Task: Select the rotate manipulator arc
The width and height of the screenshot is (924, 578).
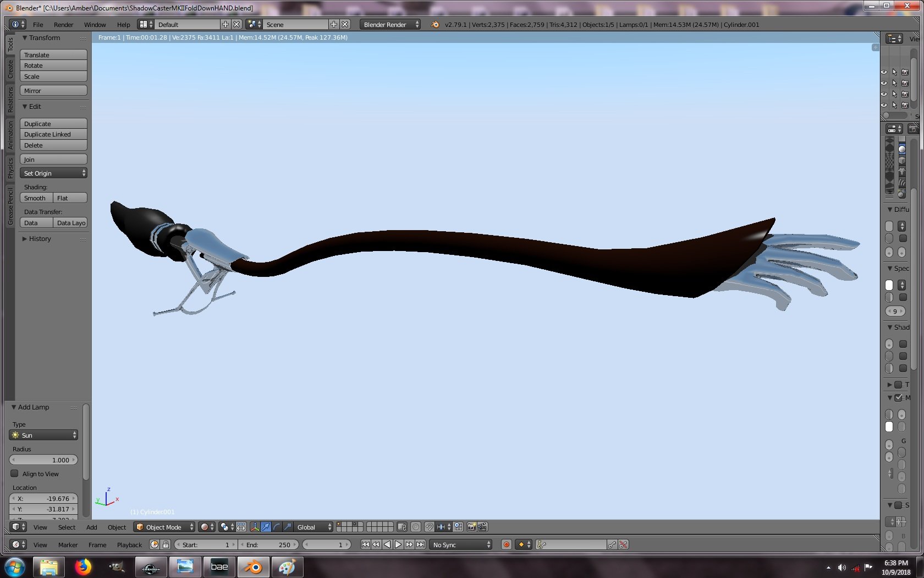Action: [x=277, y=527]
